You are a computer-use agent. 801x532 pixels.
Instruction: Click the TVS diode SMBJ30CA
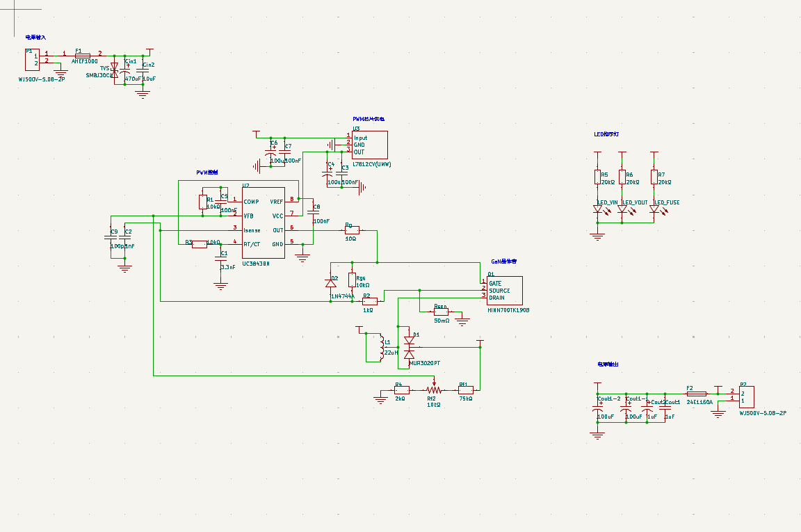[115, 70]
